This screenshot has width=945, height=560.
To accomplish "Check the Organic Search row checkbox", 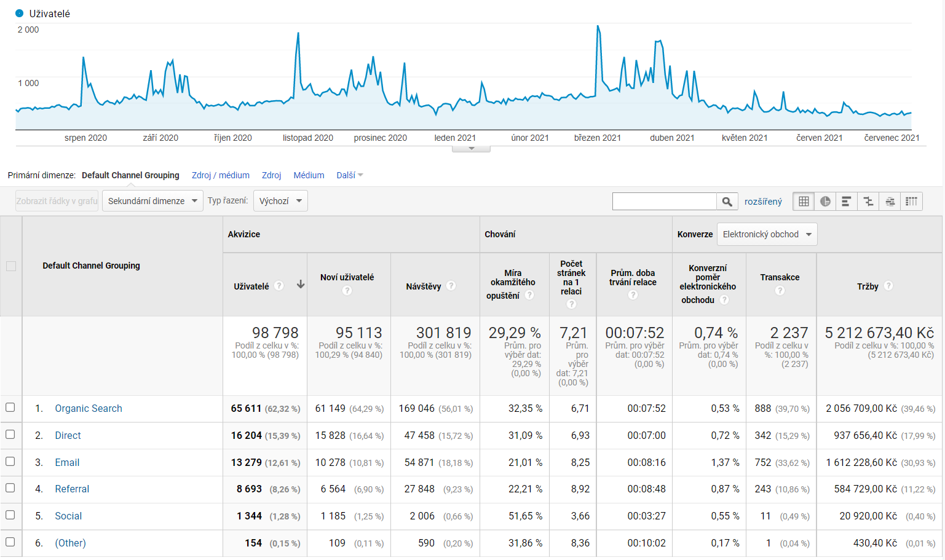I will (x=10, y=407).
